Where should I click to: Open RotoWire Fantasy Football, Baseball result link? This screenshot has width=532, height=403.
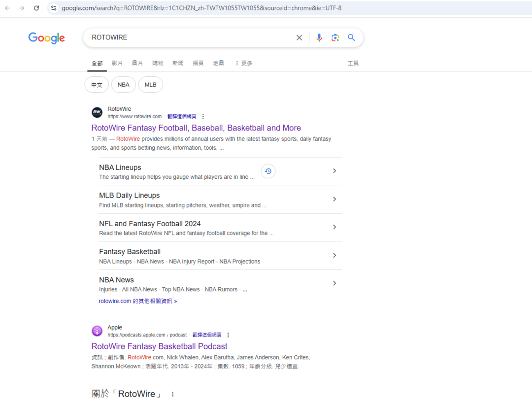coord(196,128)
